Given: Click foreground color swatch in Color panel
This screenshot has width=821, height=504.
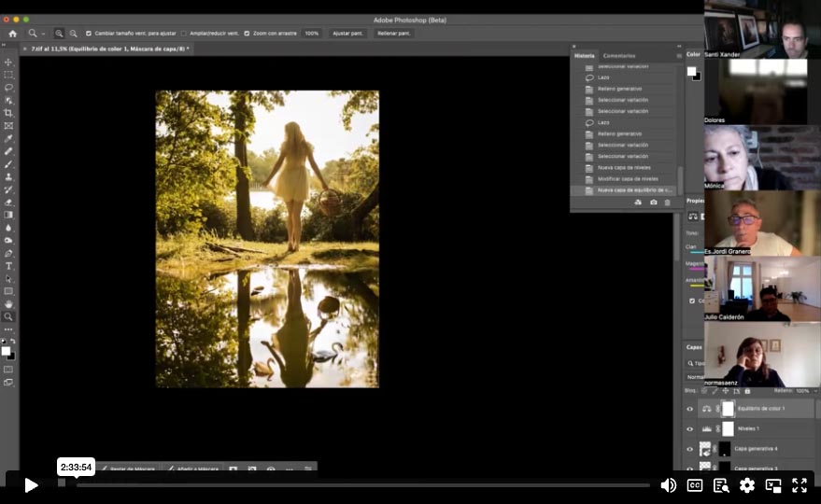Looking at the screenshot, I should tap(692, 72).
